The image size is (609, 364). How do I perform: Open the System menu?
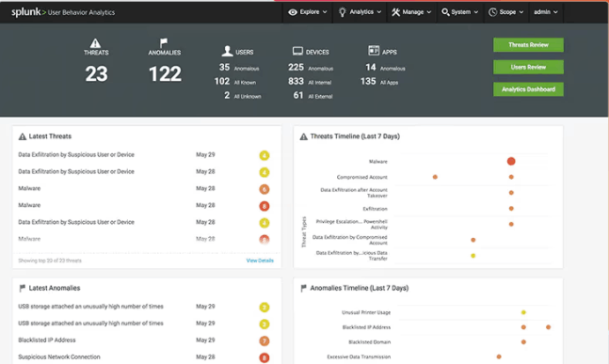459,12
